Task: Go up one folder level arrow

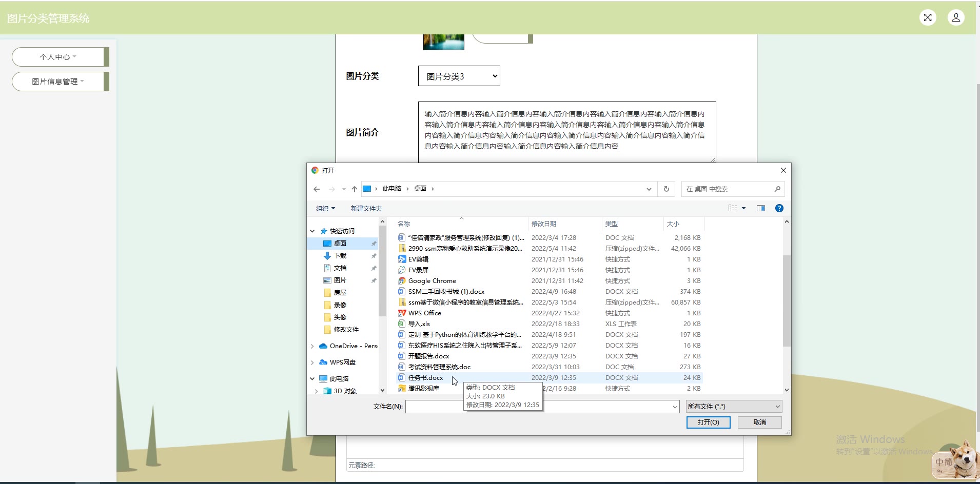Action: click(355, 189)
